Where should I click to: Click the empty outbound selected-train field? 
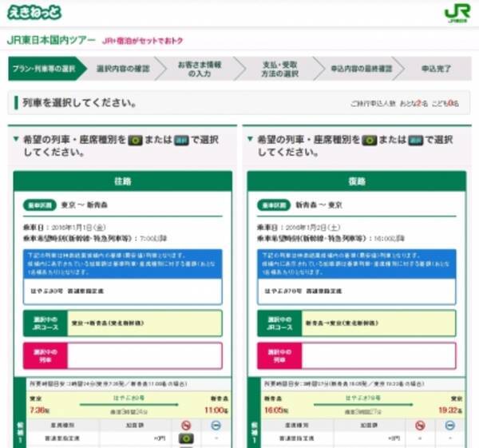click(x=144, y=355)
